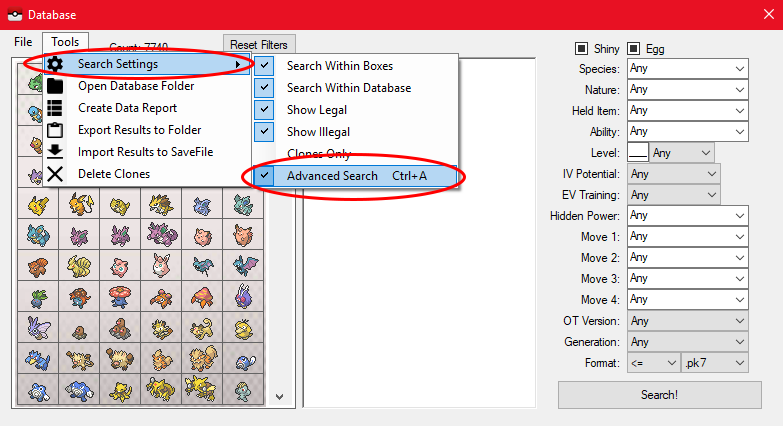Click the Create Data Report list icon

[x=55, y=108]
